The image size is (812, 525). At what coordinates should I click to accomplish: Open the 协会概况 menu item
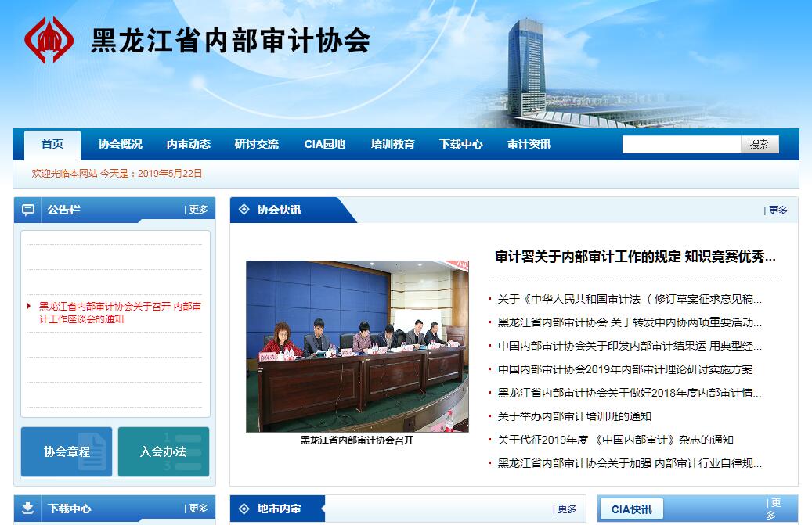(120, 144)
